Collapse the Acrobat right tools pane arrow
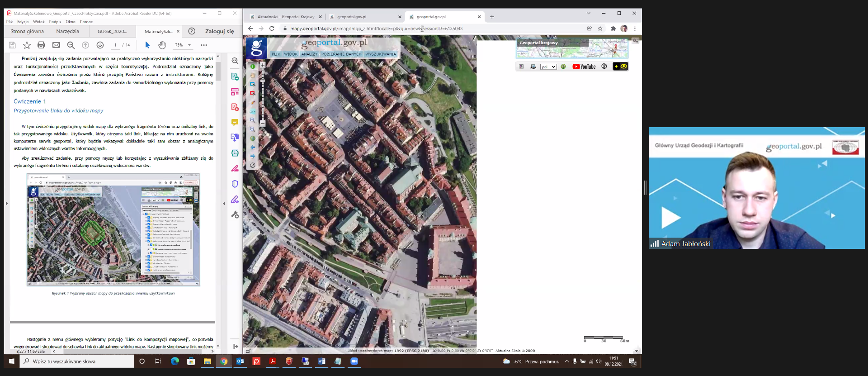868x376 pixels. pos(224,204)
